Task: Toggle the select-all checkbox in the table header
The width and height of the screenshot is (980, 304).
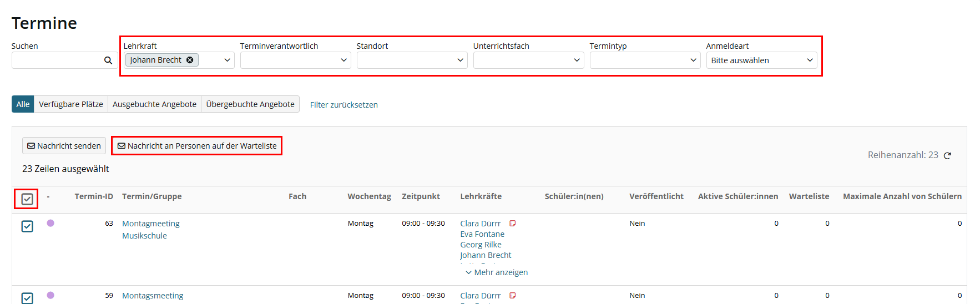Action: click(27, 199)
